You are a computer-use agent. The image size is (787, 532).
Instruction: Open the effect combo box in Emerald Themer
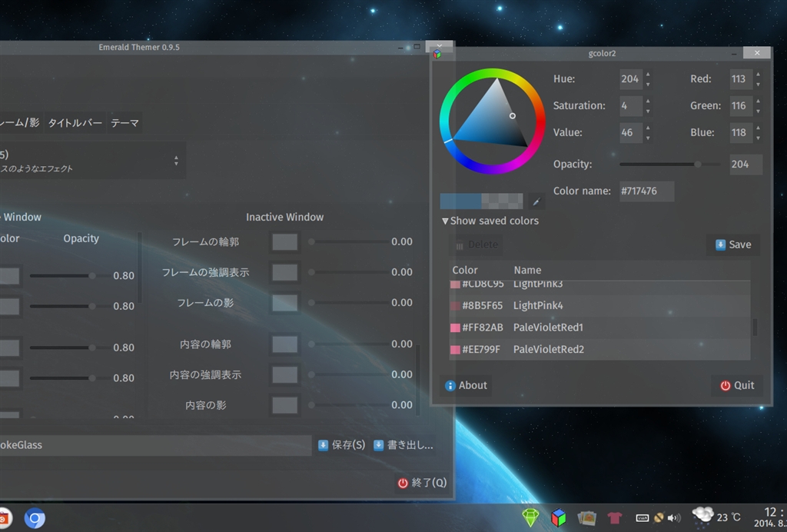tap(92, 161)
